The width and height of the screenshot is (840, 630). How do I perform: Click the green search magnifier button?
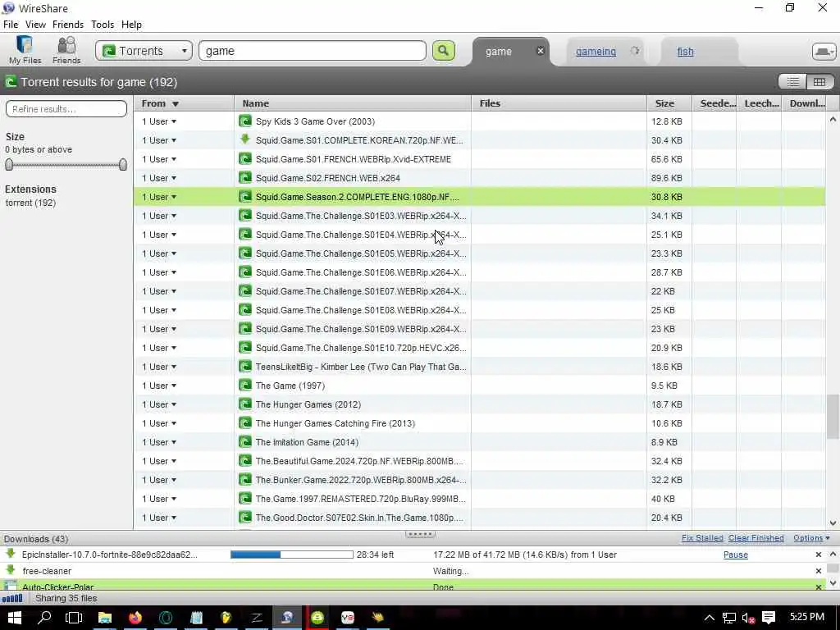pos(444,51)
